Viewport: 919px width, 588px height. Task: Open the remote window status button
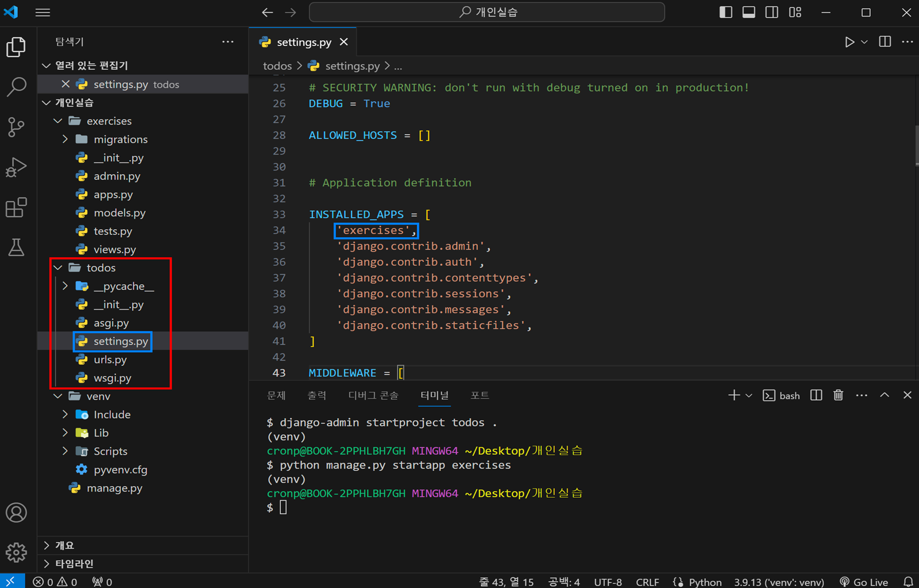pos(12,582)
